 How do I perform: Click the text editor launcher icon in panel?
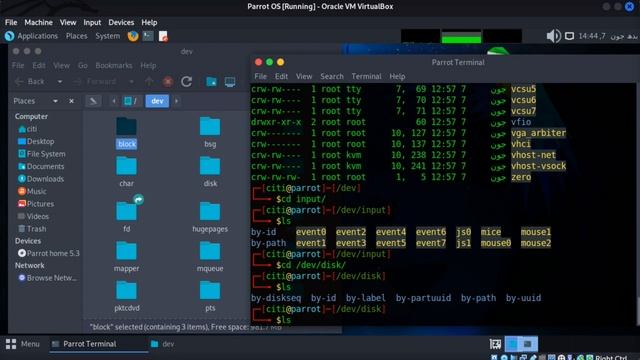tap(163, 36)
